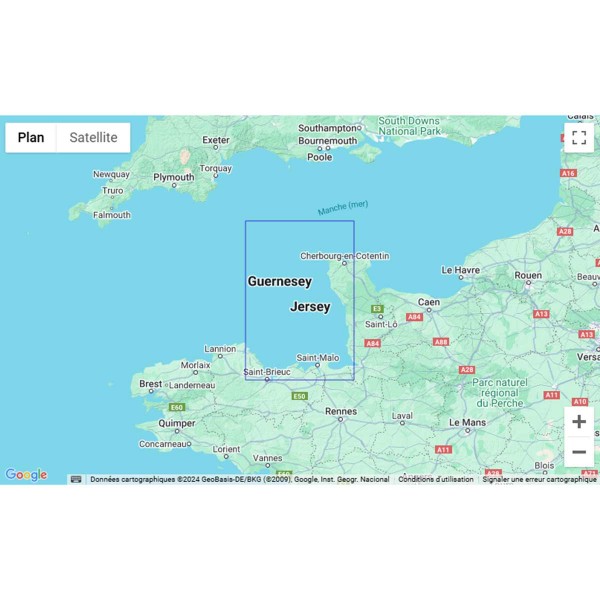Click the Lorient city label

click(226, 449)
